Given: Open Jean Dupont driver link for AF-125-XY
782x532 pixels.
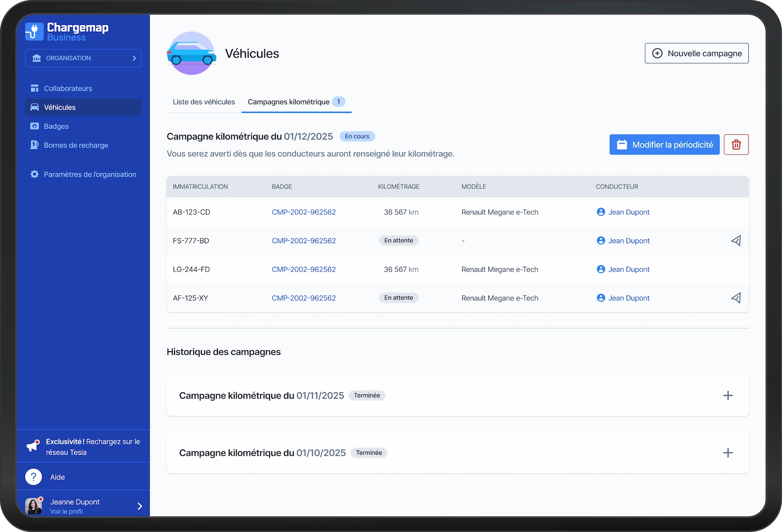Looking at the screenshot, I should 623,298.
